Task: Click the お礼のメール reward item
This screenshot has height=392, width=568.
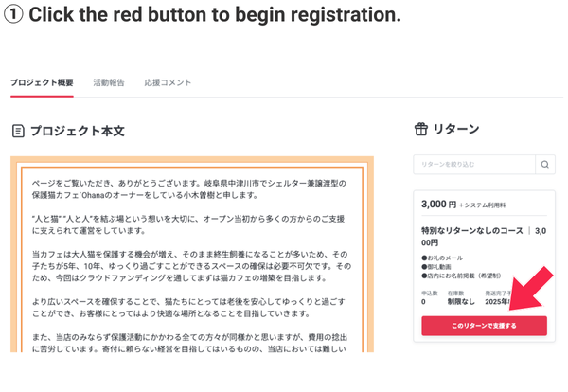Action: point(445,258)
